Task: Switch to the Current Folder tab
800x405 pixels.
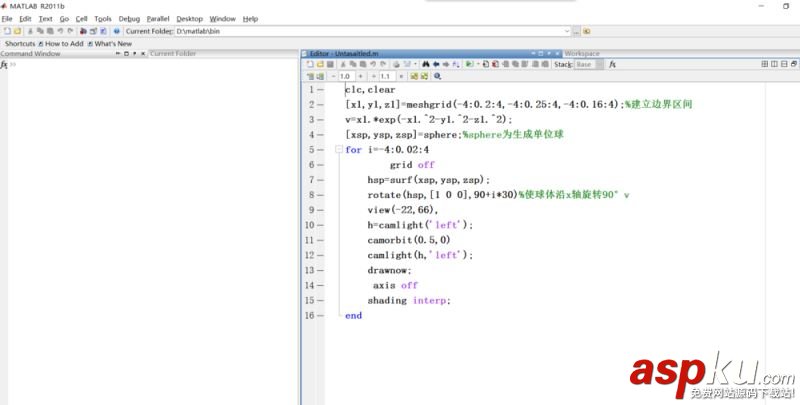Action: coord(173,53)
